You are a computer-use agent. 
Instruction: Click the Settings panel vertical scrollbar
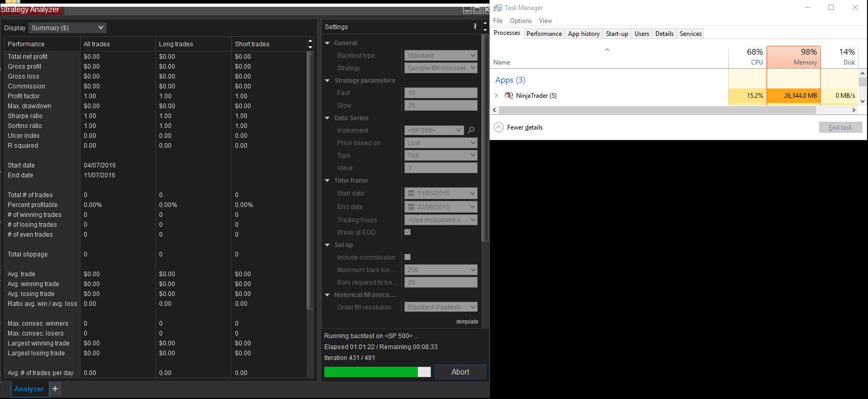pos(485,138)
